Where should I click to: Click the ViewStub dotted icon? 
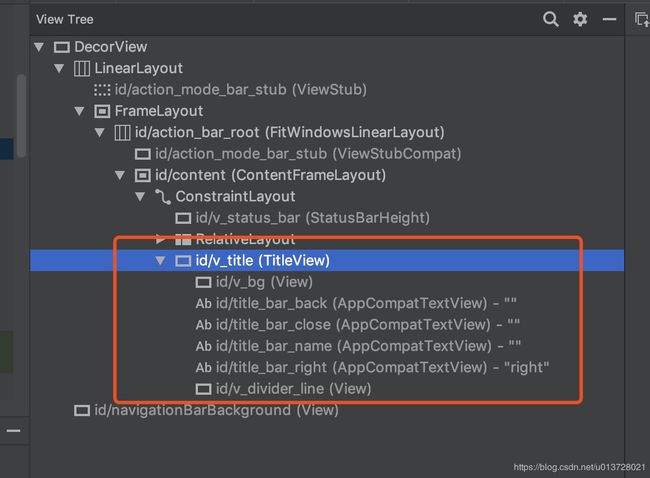pos(102,90)
